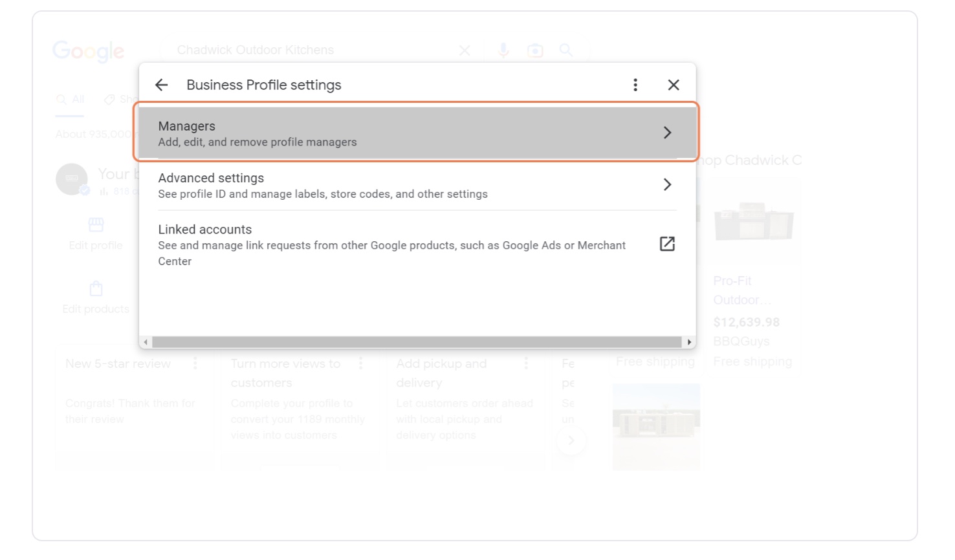Clear the Google search box text
The width and height of the screenshot is (955, 560).
(465, 50)
